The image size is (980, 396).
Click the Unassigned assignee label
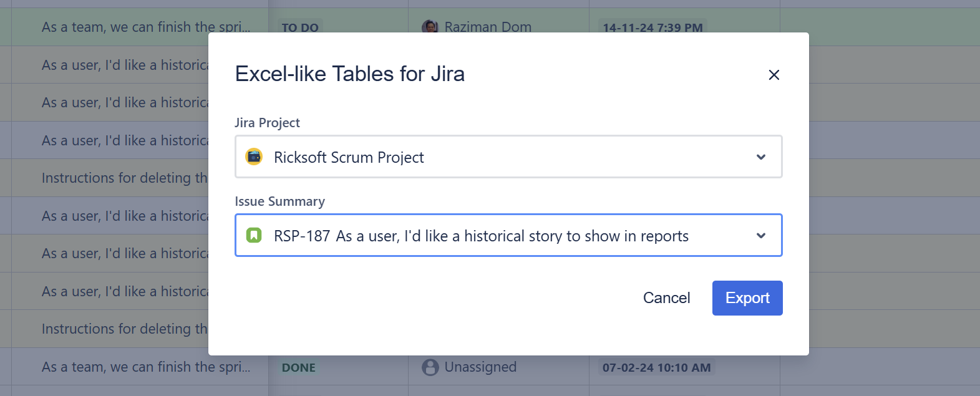click(480, 367)
